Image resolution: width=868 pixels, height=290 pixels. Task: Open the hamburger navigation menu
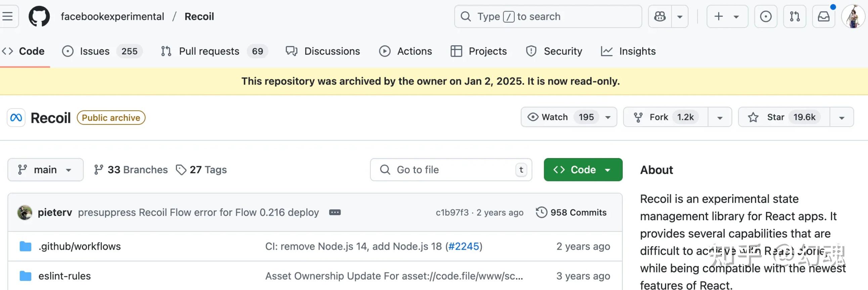[7, 16]
